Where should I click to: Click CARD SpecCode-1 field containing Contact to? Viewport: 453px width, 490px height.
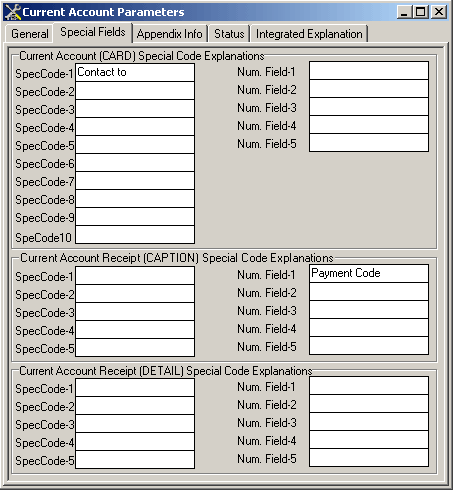(x=135, y=72)
